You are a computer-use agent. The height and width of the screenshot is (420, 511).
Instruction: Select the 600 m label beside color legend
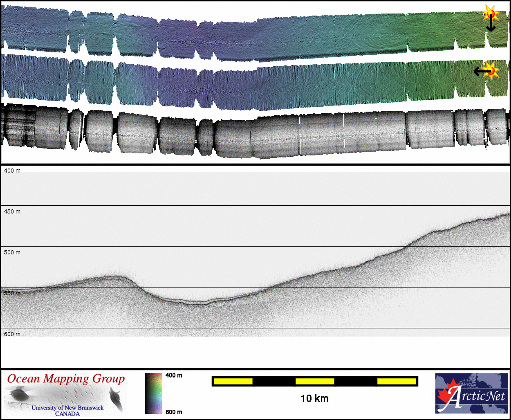(x=174, y=412)
